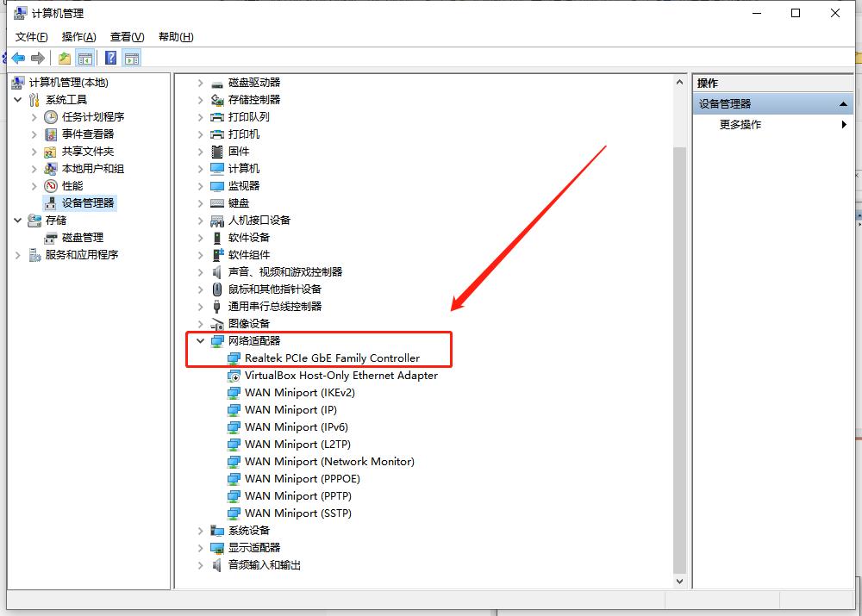Click the 显示适配器 display icon
Screen dimensions: 862x616
(x=217, y=548)
